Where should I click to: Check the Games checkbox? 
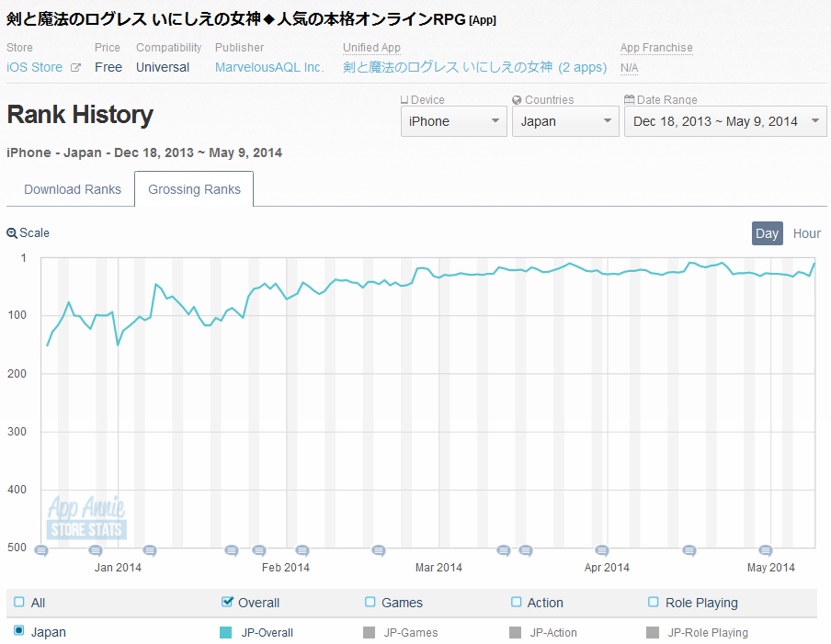pyautogui.click(x=370, y=602)
